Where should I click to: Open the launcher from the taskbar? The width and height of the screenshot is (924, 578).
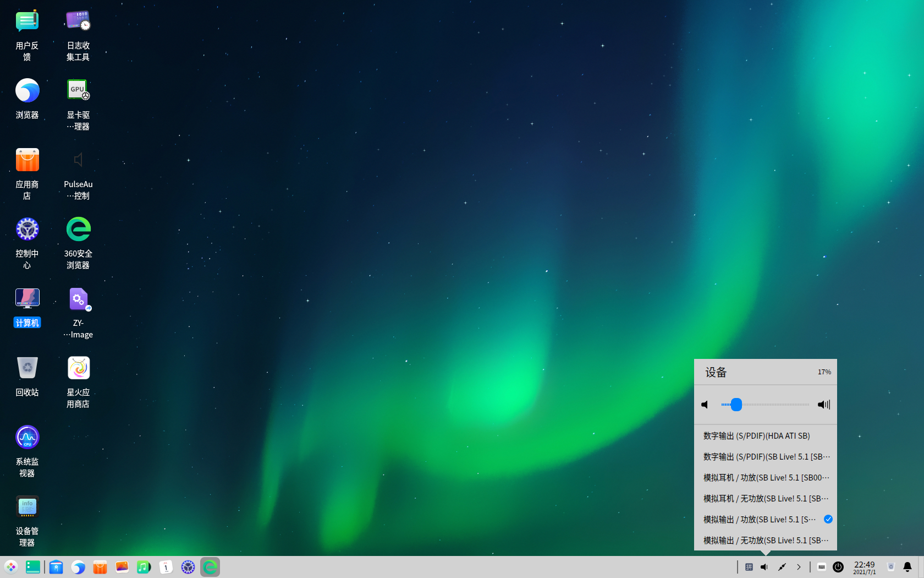(11, 567)
